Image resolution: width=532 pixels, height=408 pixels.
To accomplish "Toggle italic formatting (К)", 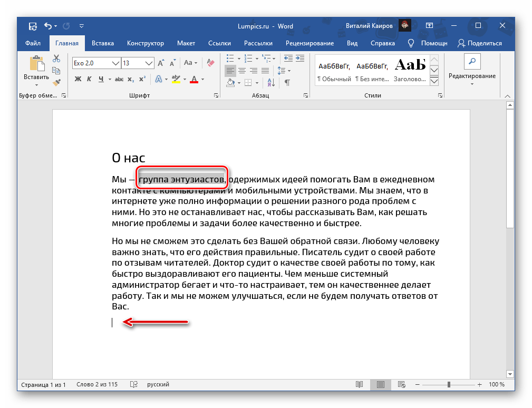I will (x=89, y=80).
